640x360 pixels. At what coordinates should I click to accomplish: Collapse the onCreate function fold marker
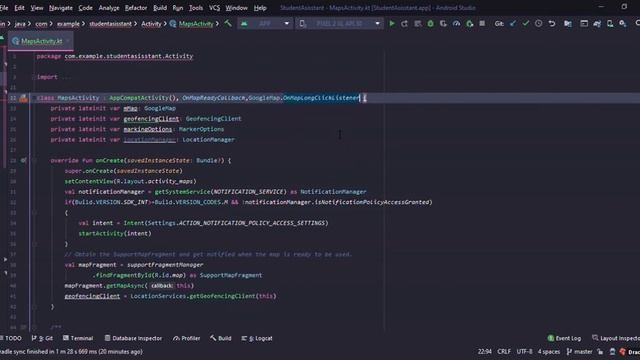34,160
